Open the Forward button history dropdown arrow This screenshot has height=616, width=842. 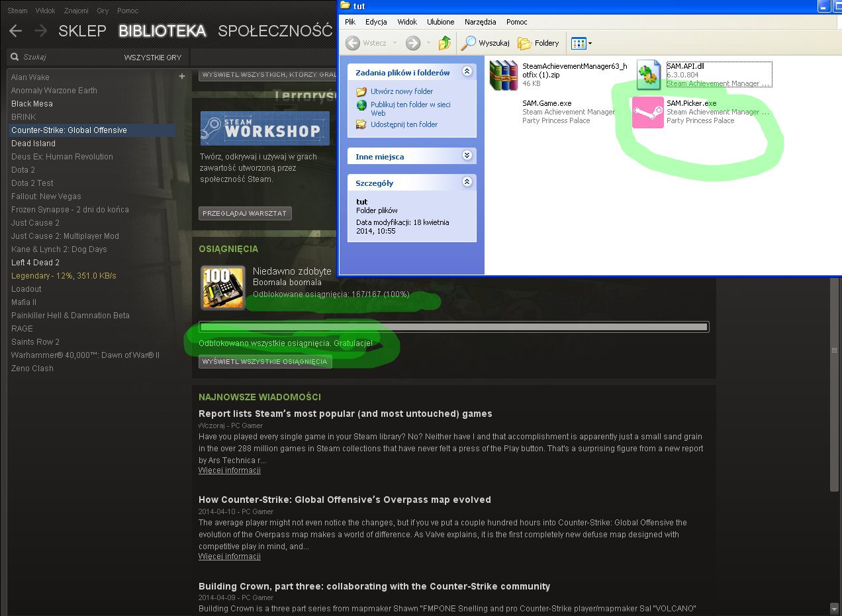428,43
